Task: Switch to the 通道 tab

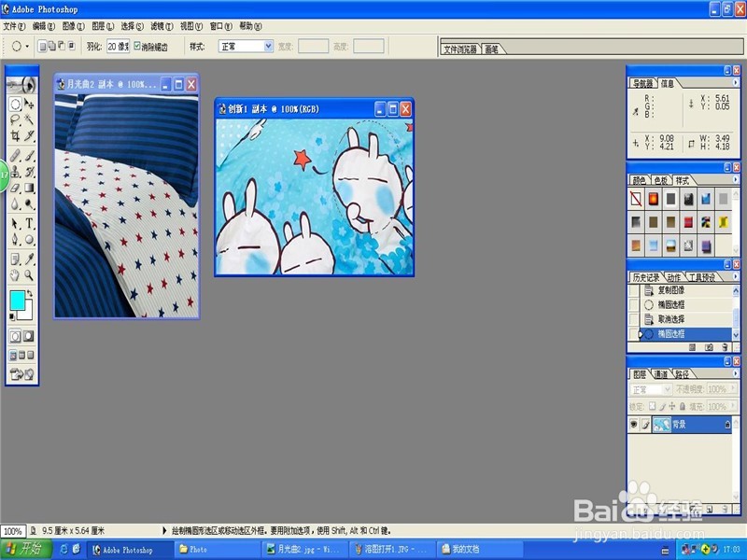Action: click(660, 374)
